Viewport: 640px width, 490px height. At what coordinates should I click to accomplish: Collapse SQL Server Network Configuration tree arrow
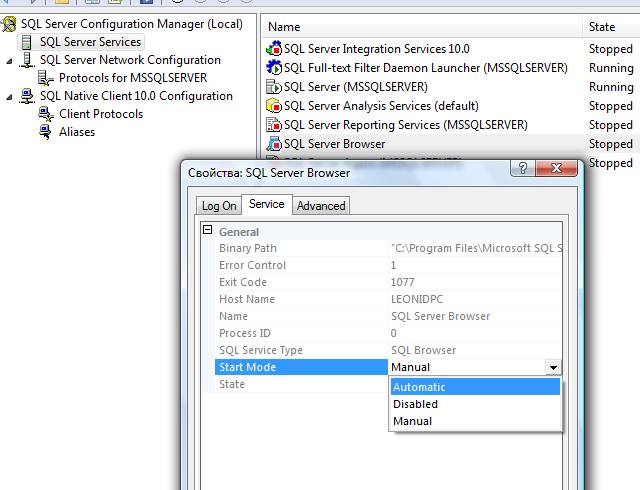[9, 61]
